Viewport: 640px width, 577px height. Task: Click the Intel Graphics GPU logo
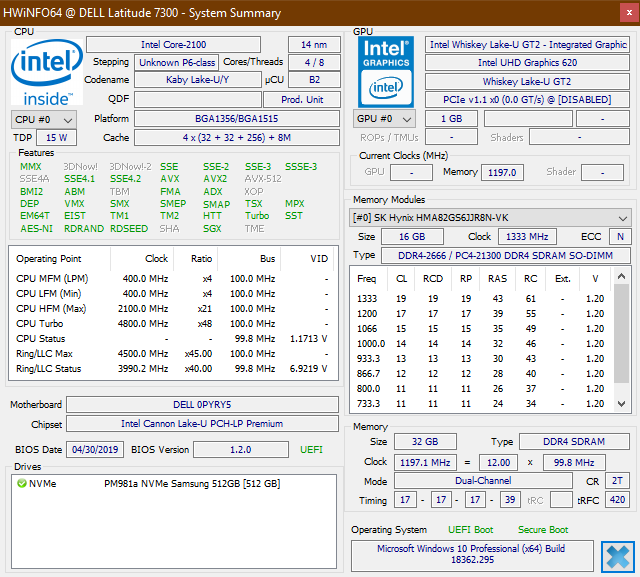point(387,70)
